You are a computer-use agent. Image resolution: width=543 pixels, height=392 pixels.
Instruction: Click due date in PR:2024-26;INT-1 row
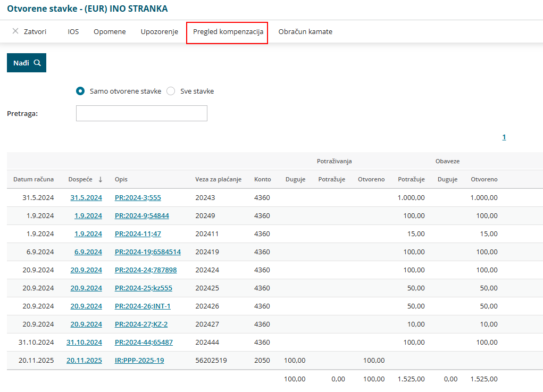(86, 306)
